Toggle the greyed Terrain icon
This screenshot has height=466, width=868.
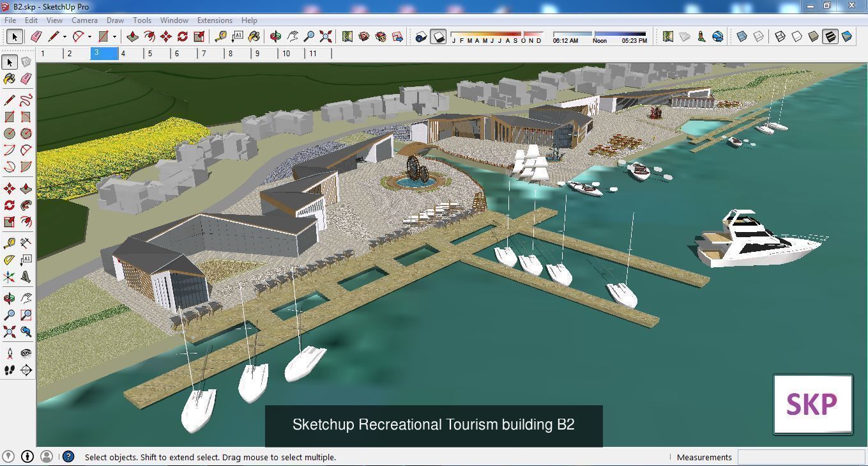685,36
